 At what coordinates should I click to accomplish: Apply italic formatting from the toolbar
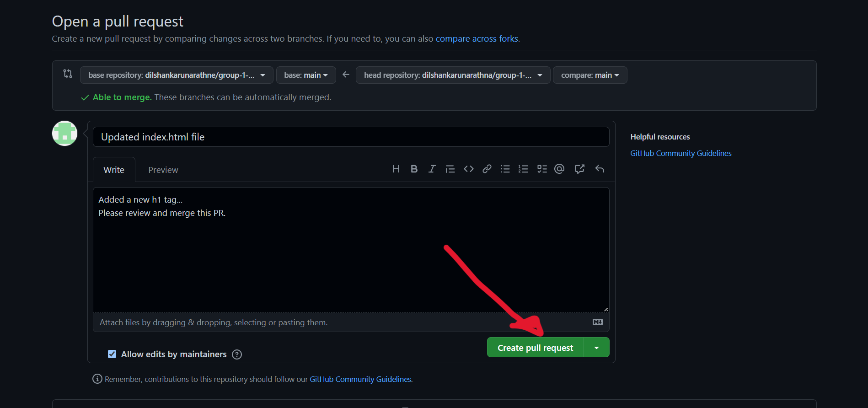pyautogui.click(x=432, y=169)
